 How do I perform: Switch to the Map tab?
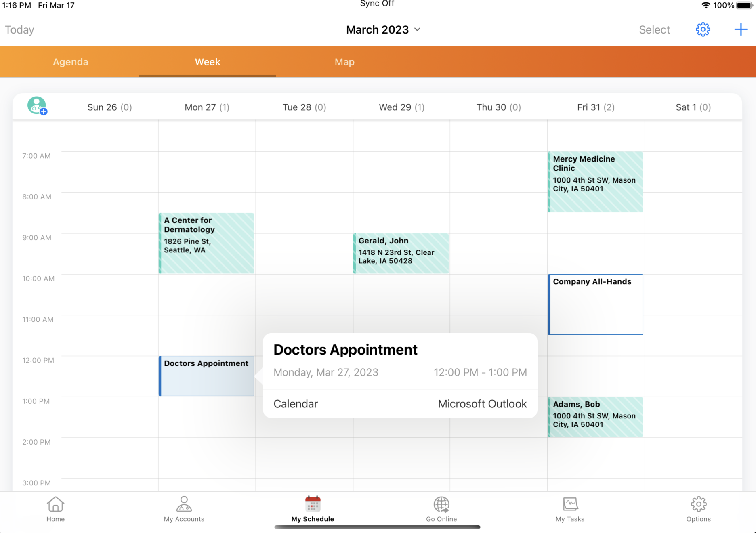point(344,61)
